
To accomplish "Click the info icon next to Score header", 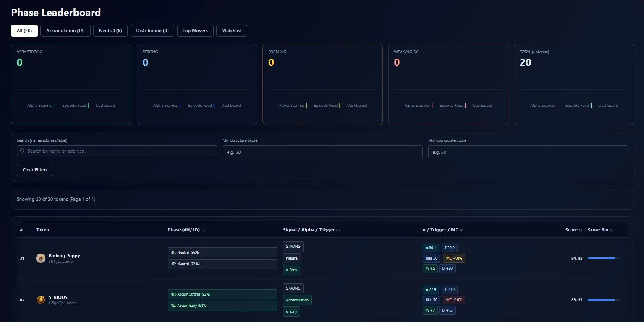I will tap(581, 230).
